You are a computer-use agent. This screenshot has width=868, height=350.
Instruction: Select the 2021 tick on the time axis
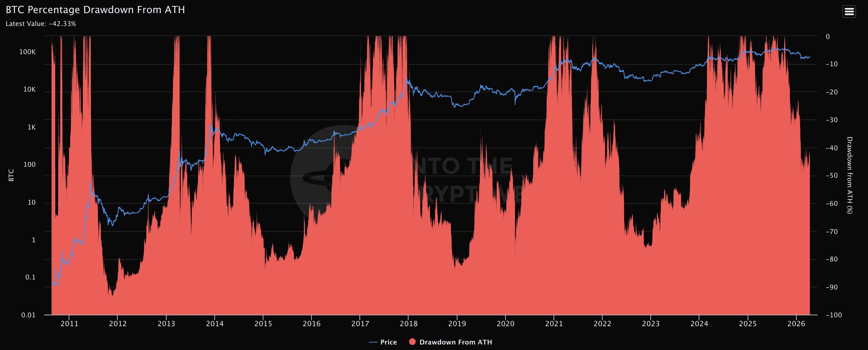pyautogui.click(x=554, y=324)
